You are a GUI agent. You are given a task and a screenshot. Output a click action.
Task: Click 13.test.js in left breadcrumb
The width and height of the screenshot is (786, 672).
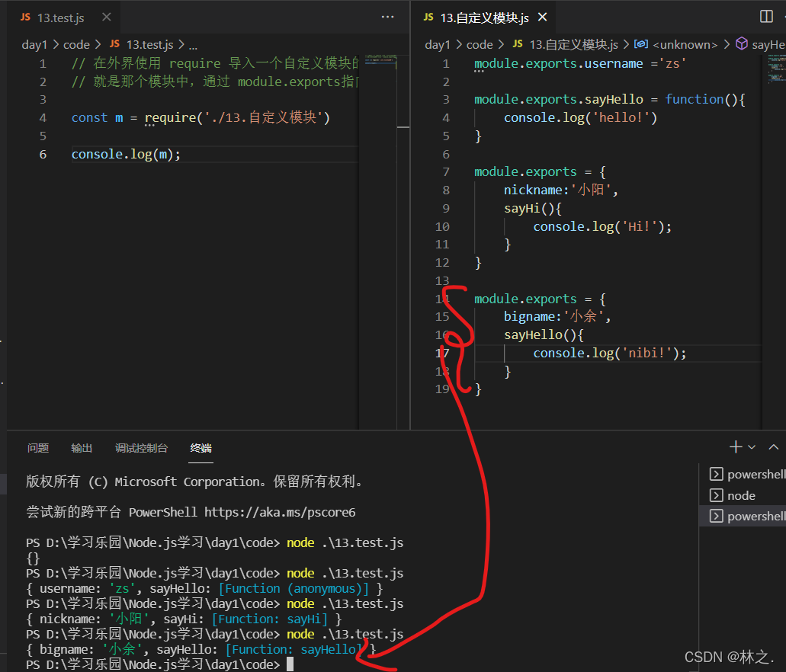coord(149,45)
